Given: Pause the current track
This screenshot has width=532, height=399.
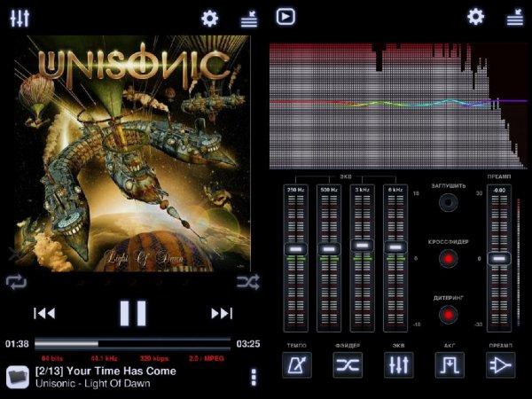Looking at the screenshot, I should 133,313.
